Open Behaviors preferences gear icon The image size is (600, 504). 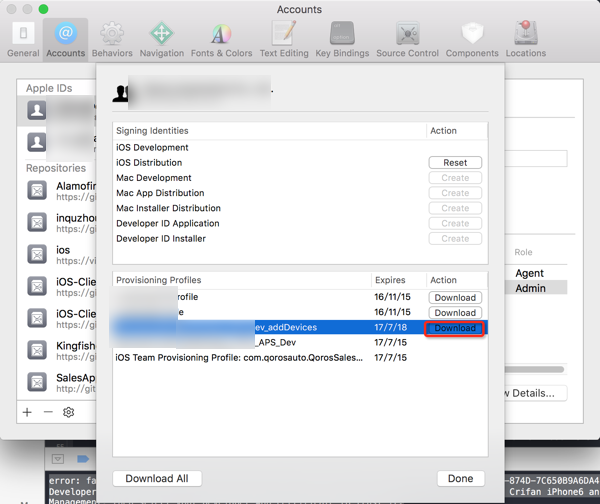112,40
